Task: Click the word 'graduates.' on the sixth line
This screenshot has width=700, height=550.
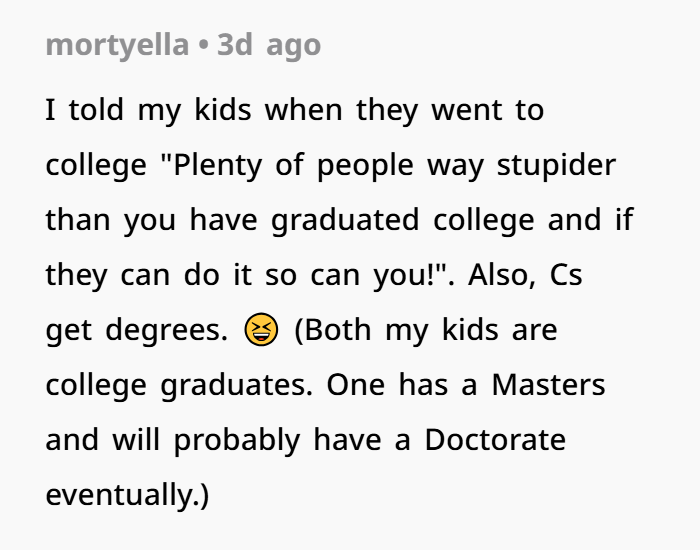Action: 237,385
